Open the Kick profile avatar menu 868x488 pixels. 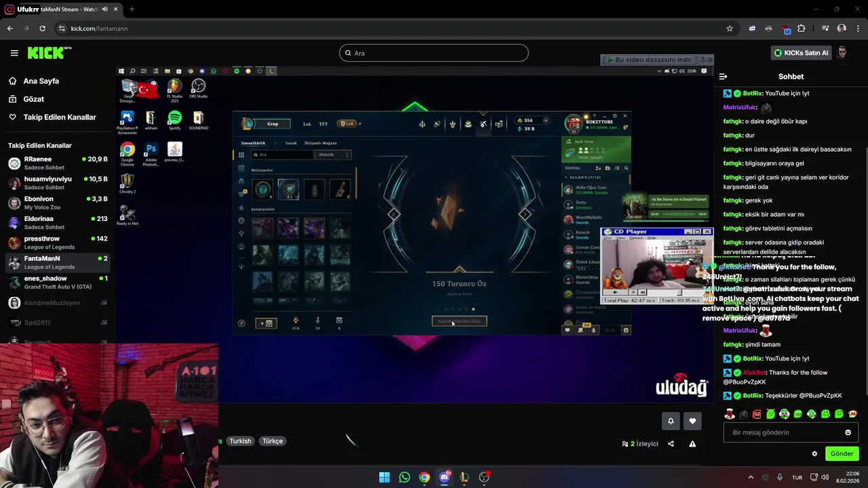coord(842,53)
